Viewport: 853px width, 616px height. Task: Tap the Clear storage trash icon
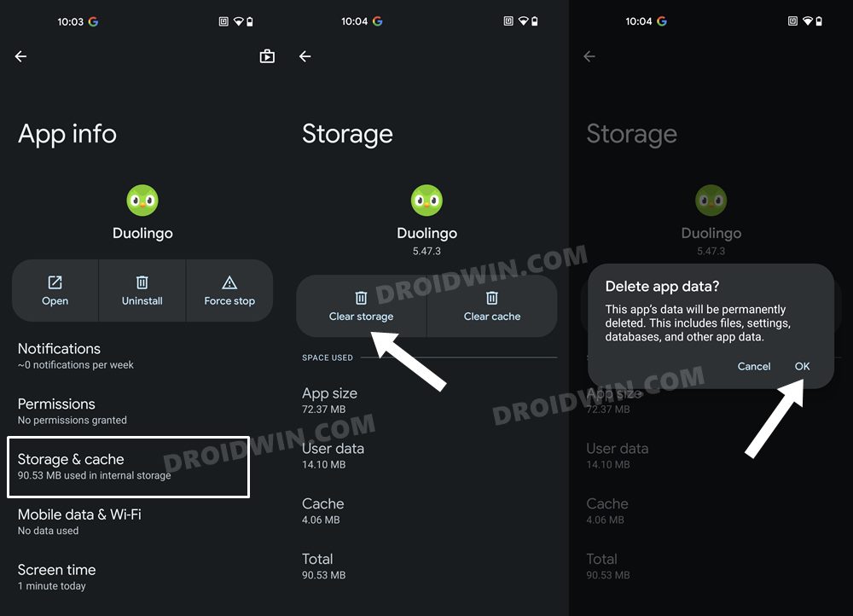coord(361,298)
